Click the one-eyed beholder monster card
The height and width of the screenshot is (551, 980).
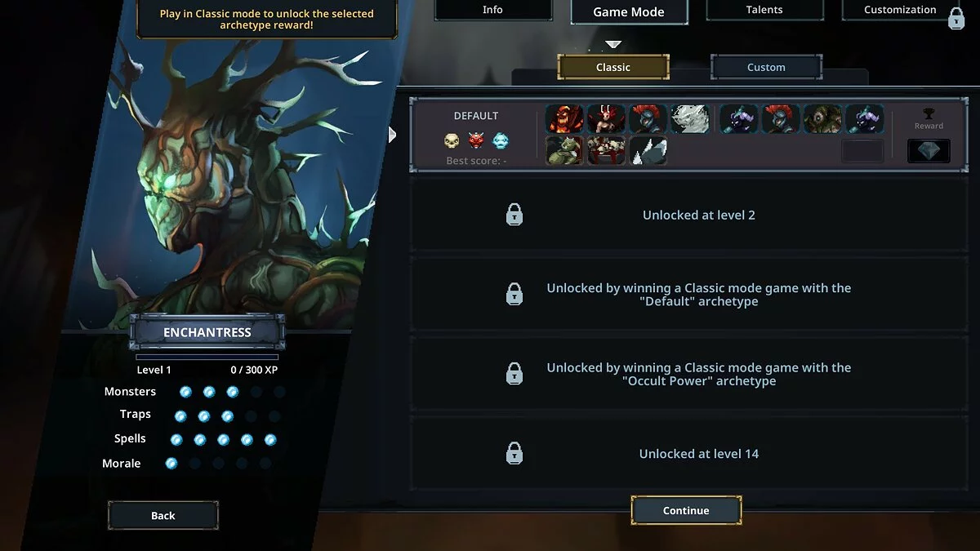pyautogui.click(x=822, y=119)
